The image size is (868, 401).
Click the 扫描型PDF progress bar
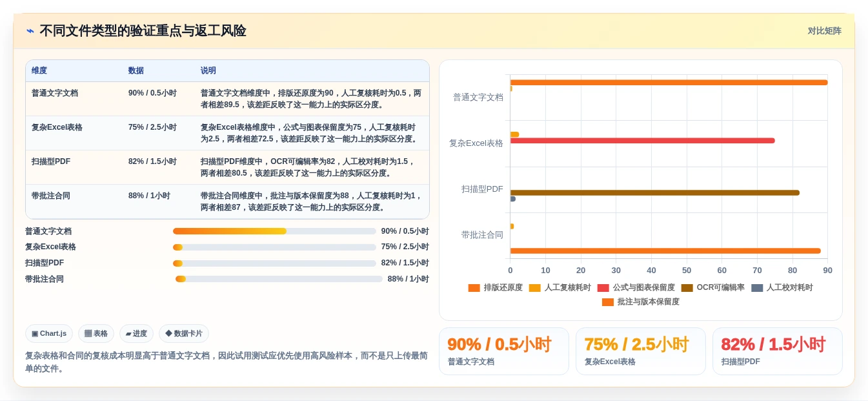[274, 263]
